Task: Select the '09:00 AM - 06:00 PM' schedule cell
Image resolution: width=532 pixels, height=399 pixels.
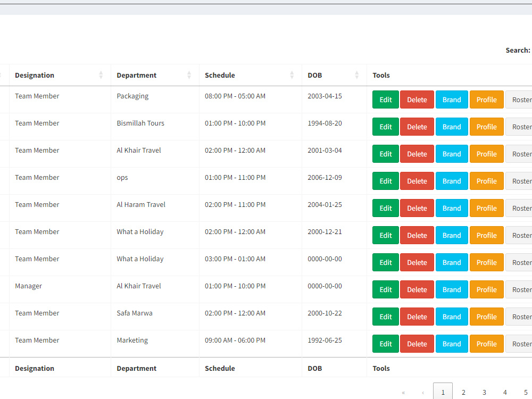Action: point(251,344)
